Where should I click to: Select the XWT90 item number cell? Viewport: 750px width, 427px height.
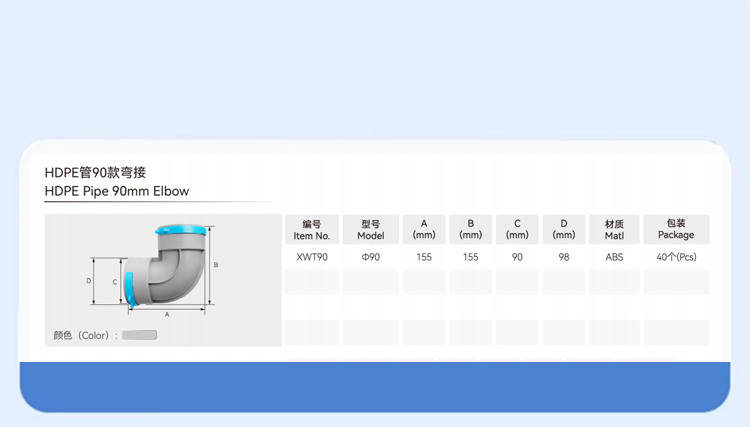[311, 257]
